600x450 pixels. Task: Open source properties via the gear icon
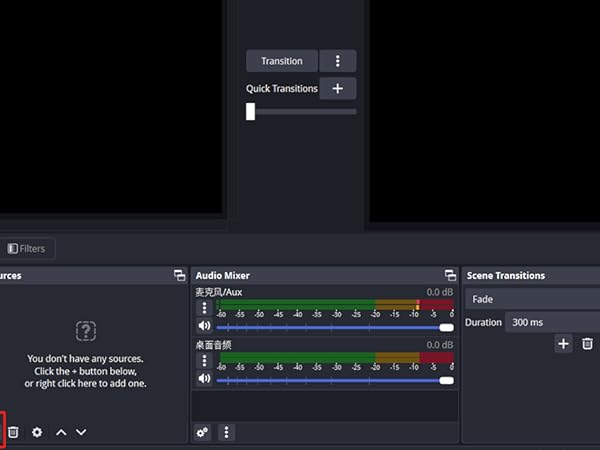click(37, 432)
